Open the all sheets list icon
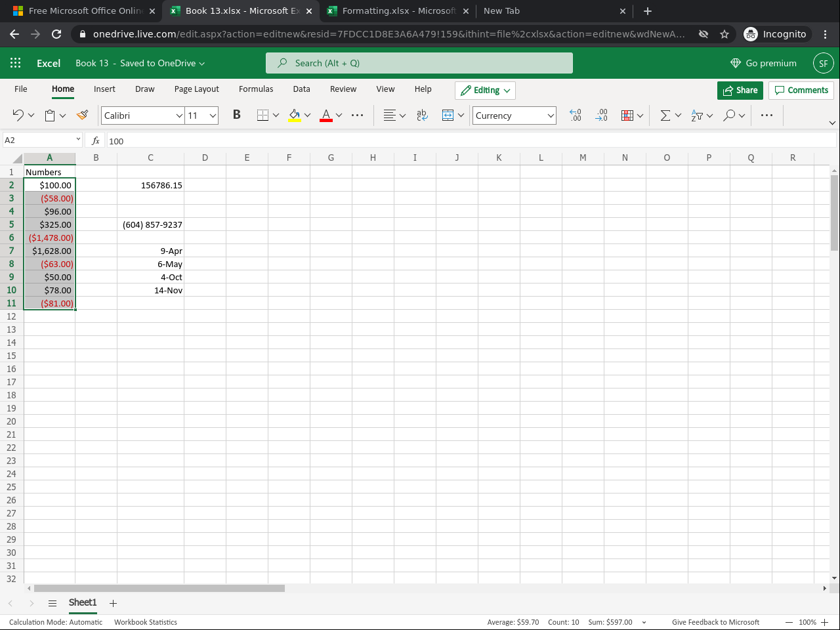 pyautogui.click(x=52, y=603)
